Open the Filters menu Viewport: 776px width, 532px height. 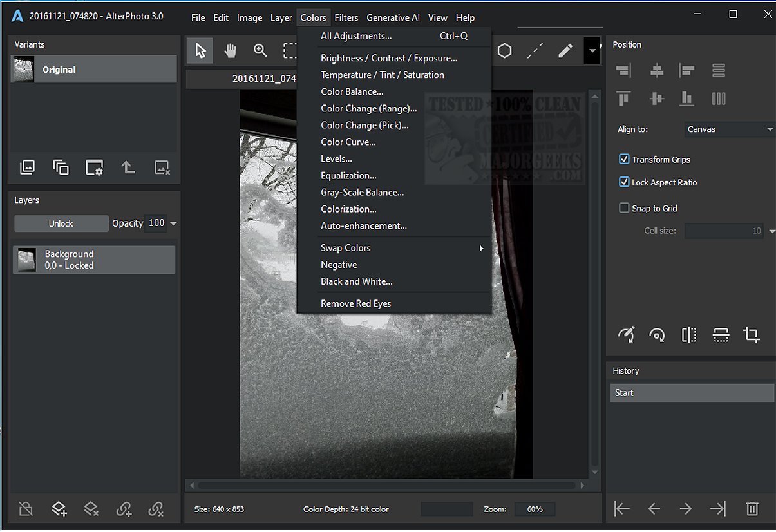pos(346,17)
